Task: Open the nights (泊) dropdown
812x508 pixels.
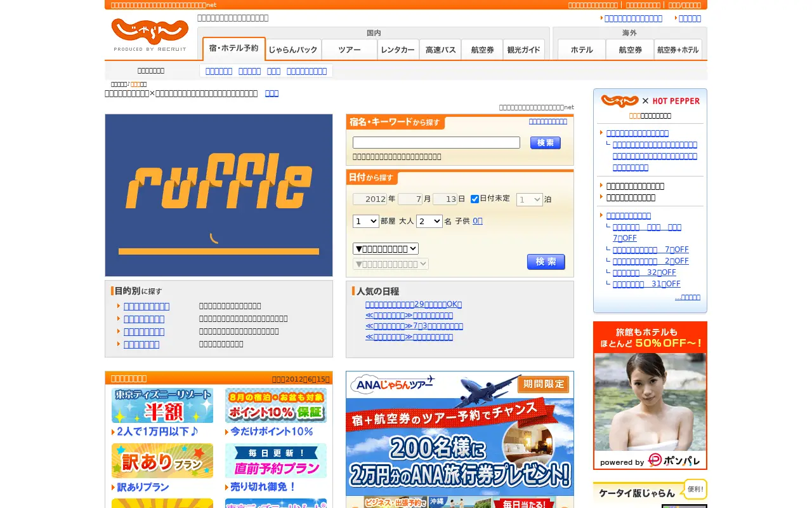Action: click(530, 199)
